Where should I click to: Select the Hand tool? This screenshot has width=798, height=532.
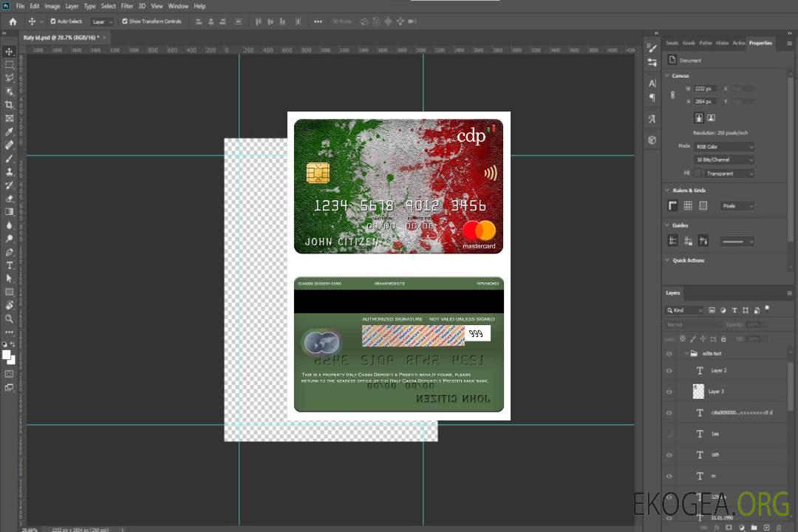9,305
